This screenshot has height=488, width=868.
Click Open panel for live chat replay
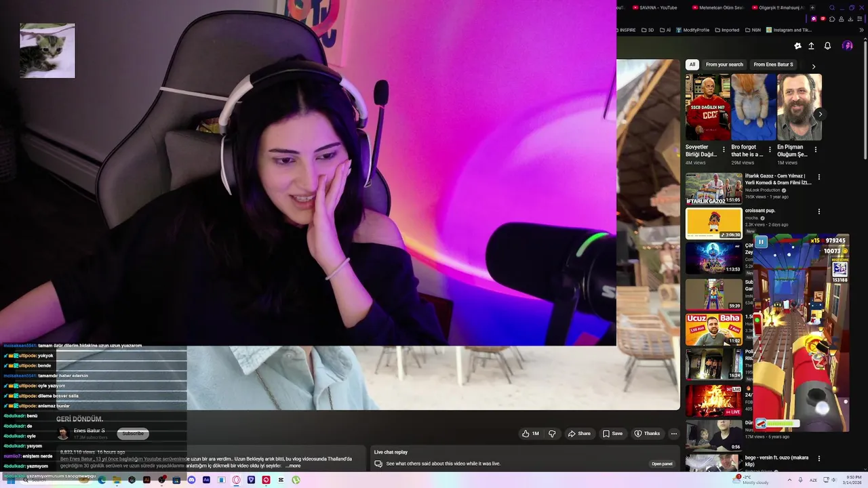[662, 464]
